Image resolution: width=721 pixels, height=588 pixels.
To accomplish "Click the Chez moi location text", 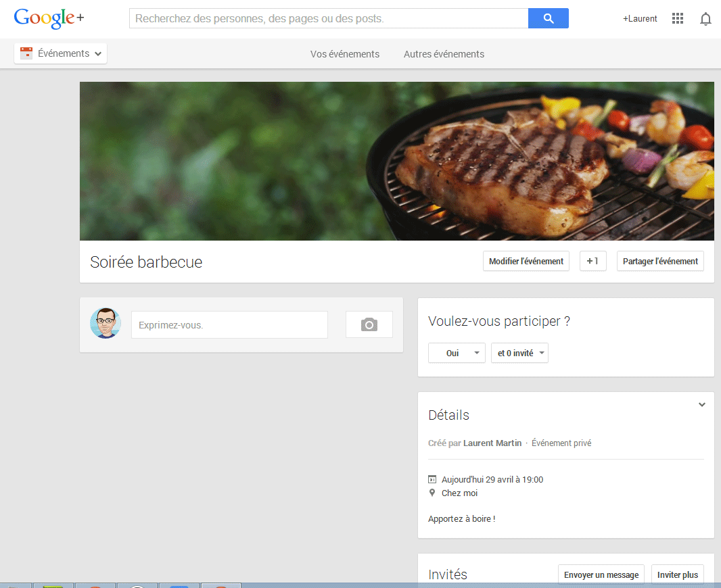I will coord(459,493).
